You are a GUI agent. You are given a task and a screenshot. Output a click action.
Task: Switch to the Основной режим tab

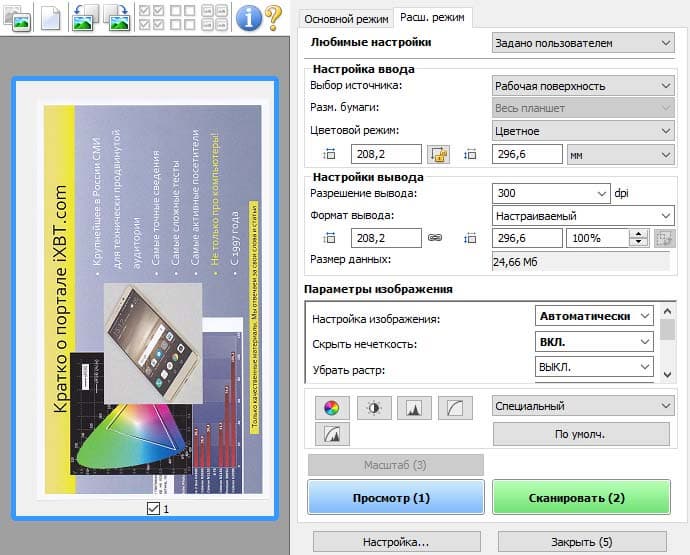click(346, 19)
